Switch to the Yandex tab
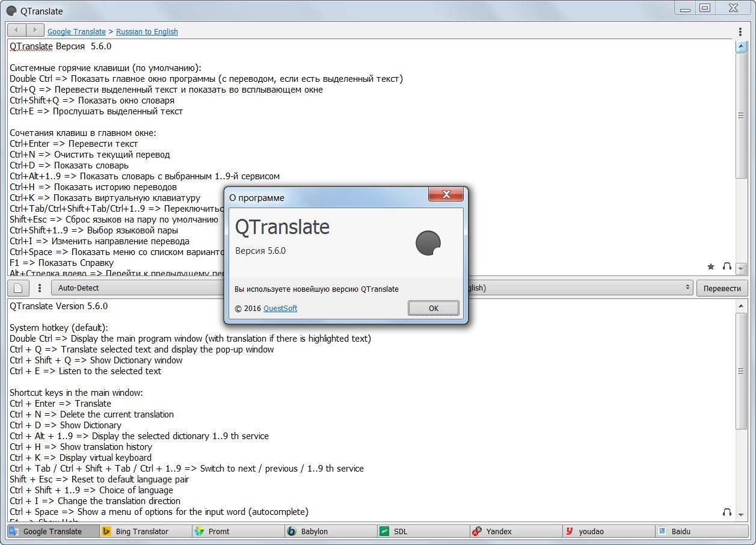Viewport: 756px width, 545px height. pos(516,531)
